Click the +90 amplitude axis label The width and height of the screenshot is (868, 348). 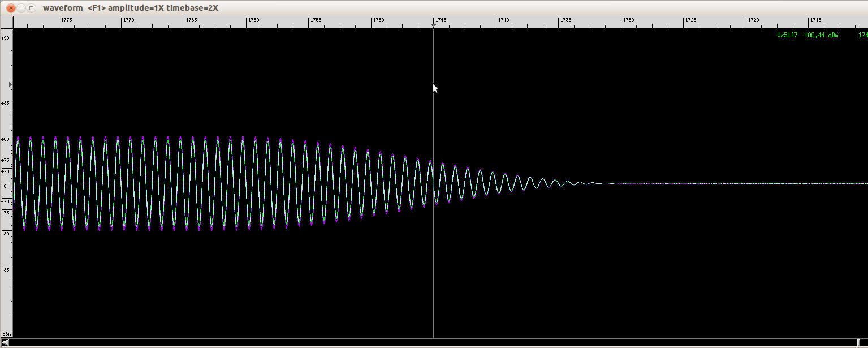(x=6, y=38)
